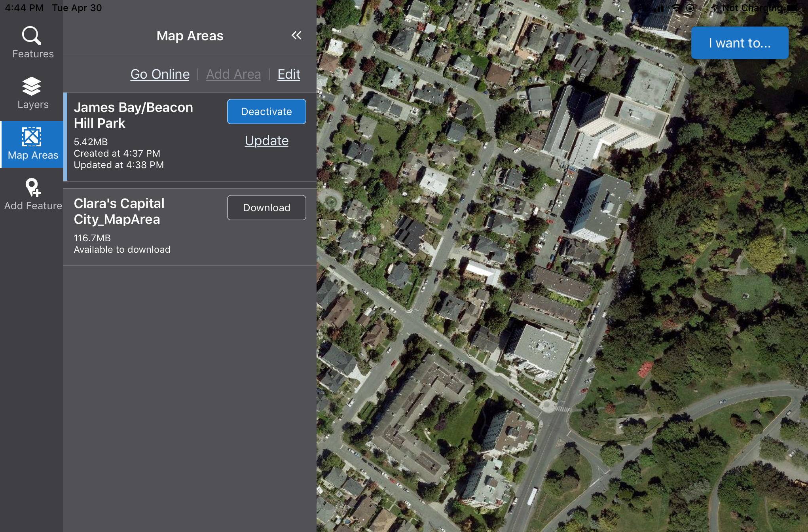The image size is (808, 532).
Task: Tap the 4:44 PM clock in status bar
Action: click(x=24, y=8)
